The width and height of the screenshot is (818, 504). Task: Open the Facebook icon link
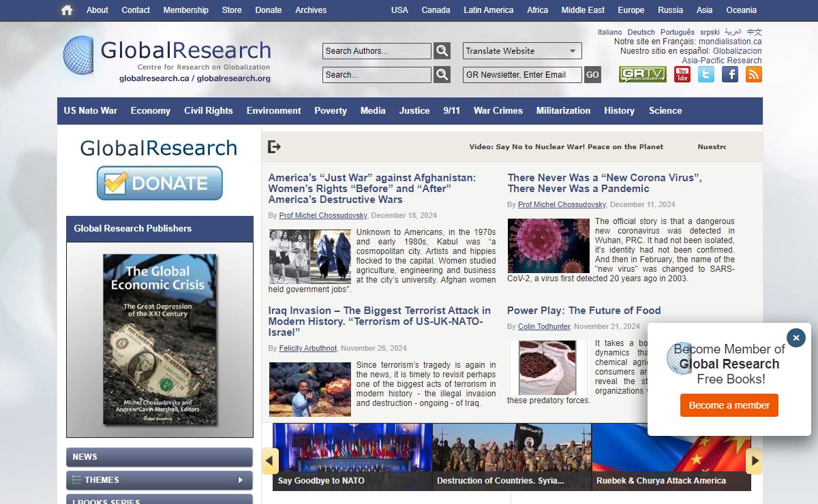click(x=730, y=74)
